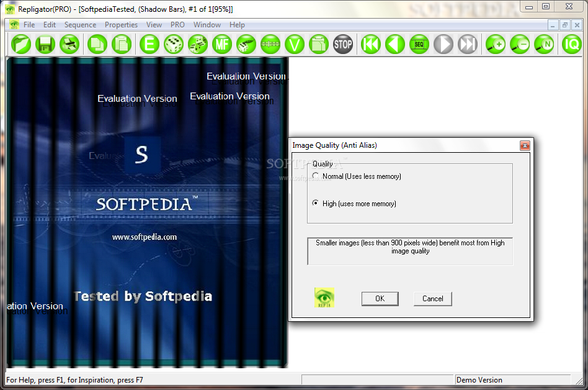Click the eye icon left of File menu
The width and height of the screenshot is (588, 390).
click(x=14, y=25)
